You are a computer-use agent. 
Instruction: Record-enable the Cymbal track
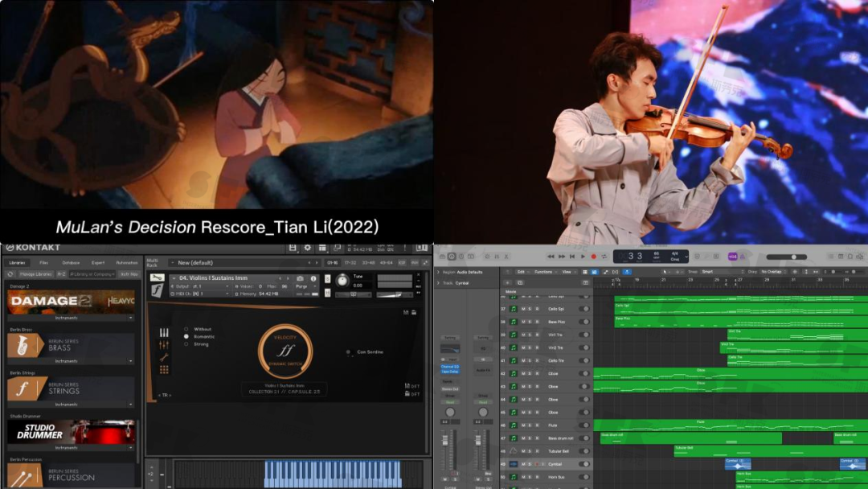(536, 464)
